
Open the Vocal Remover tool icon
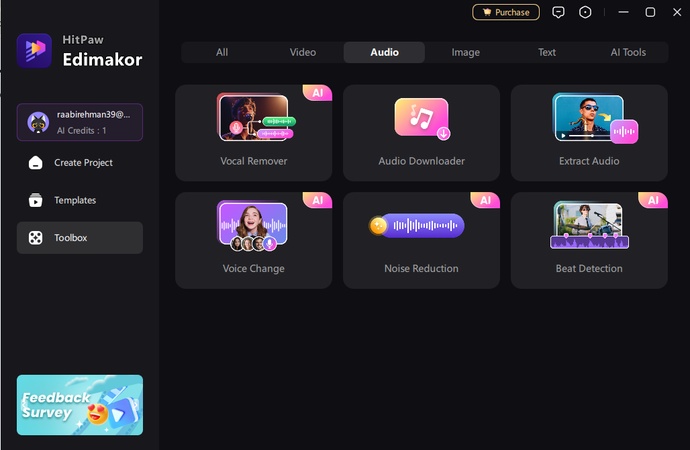[257, 117]
